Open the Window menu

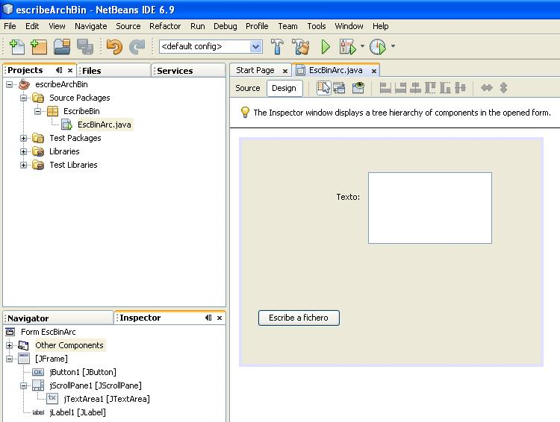point(349,26)
